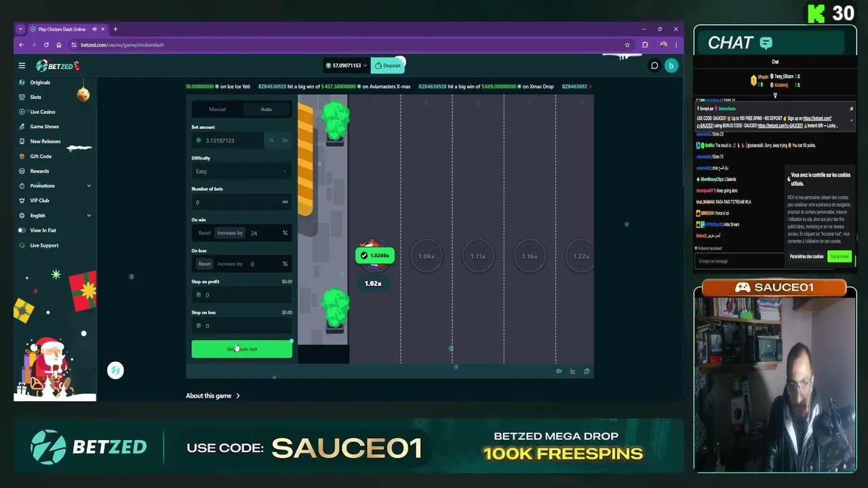
Task: Dismiss the big-win ticker with the red X
Action: pos(590,87)
